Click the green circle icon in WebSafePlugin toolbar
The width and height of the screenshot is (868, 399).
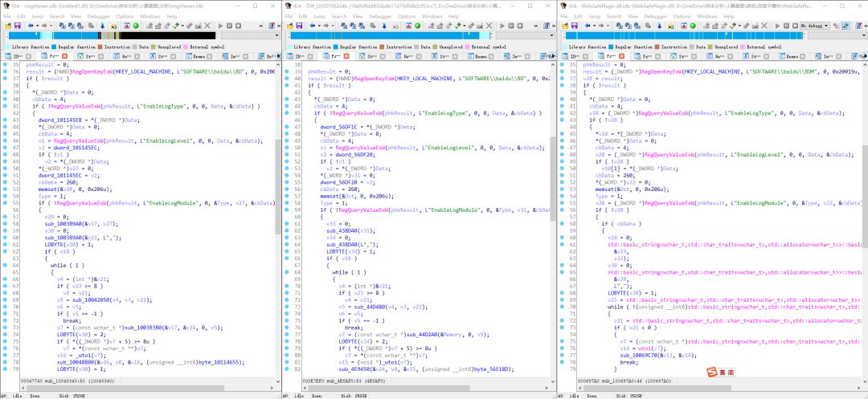tap(693, 26)
